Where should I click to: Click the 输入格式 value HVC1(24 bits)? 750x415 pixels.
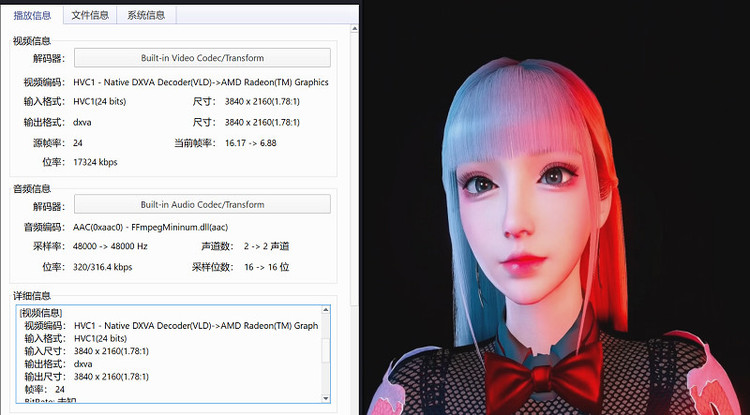(99, 101)
